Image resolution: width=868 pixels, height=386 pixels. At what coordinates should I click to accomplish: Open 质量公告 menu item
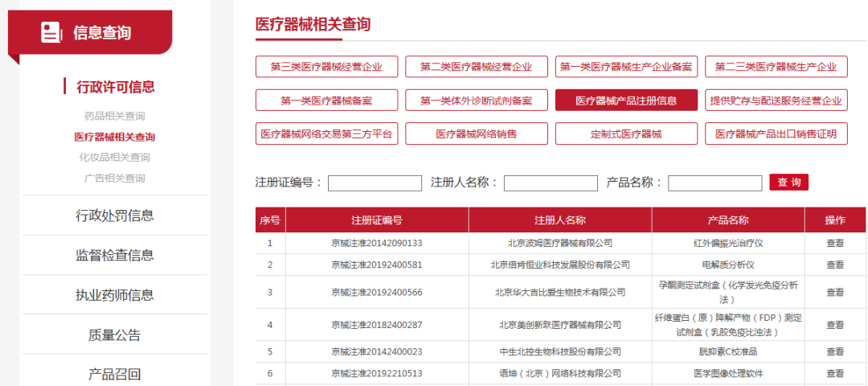pos(115,335)
